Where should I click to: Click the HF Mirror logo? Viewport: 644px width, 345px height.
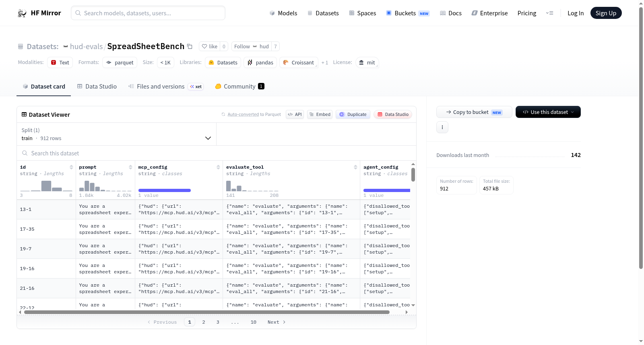[x=39, y=13]
